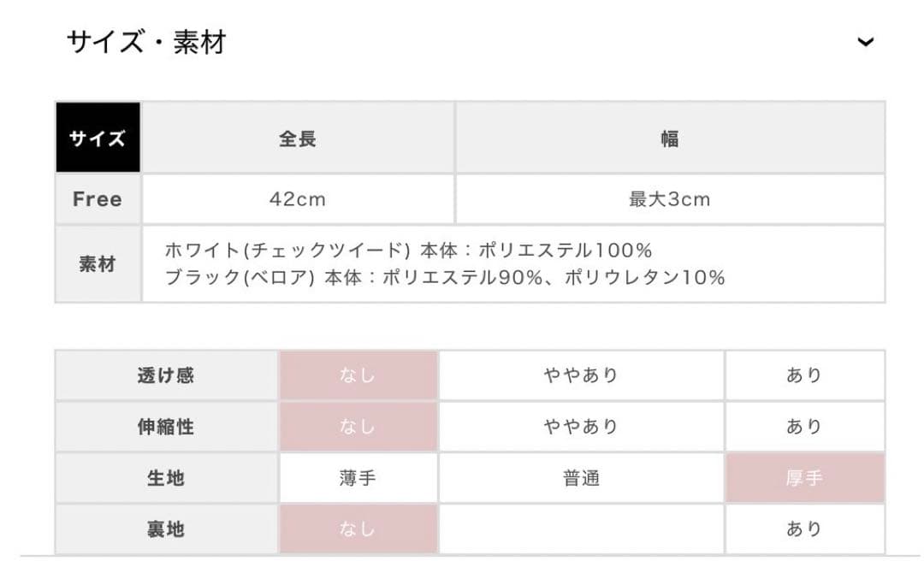Image resolution: width=924 pixels, height=561 pixels.
Task: Click the 伸縮性 row label
Action: click(x=166, y=427)
